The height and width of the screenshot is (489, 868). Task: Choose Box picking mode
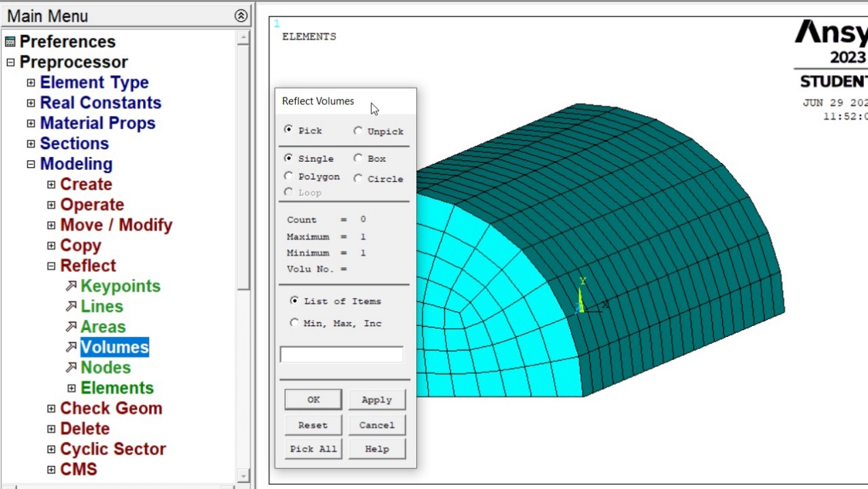(358, 158)
